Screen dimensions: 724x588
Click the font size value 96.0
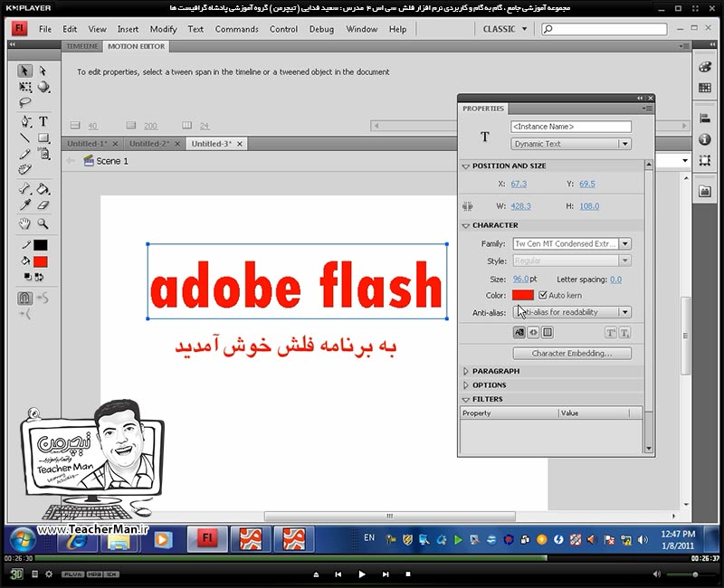(x=521, y=280)
